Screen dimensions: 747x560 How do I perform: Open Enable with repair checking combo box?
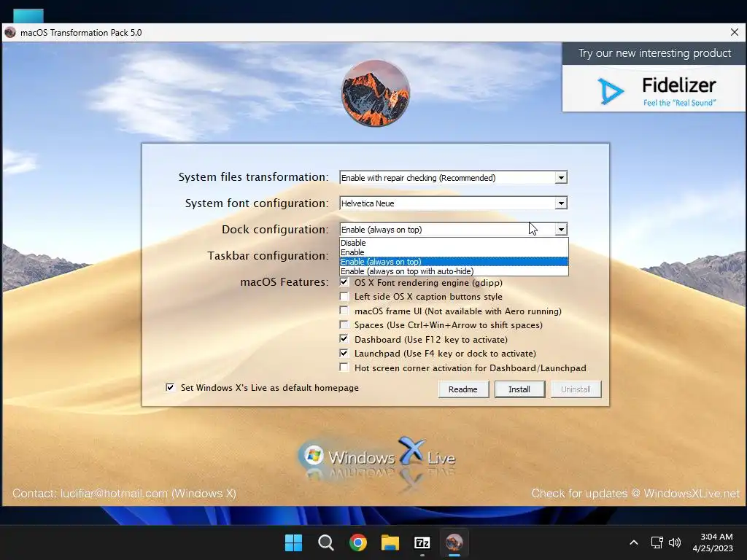click(454, 178)
